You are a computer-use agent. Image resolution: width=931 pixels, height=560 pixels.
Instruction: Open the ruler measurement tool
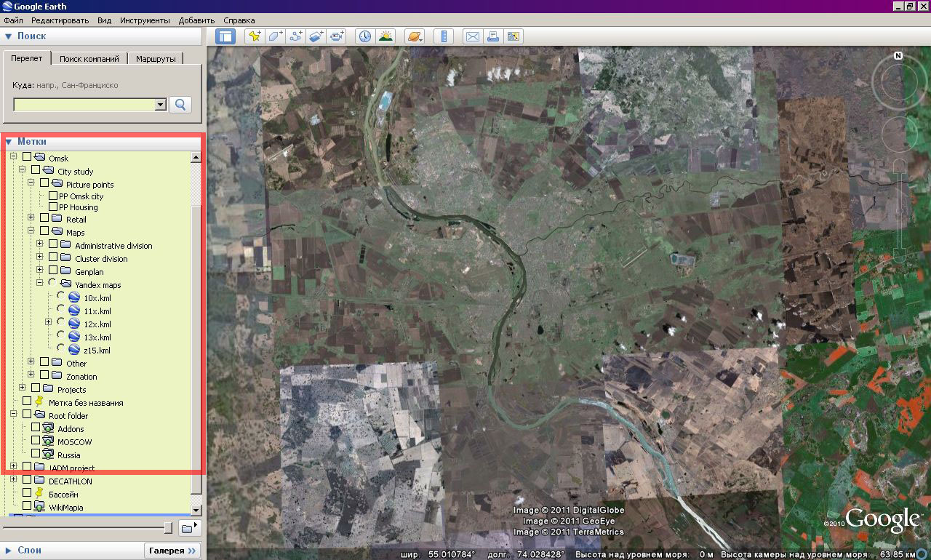click(443, 36)
